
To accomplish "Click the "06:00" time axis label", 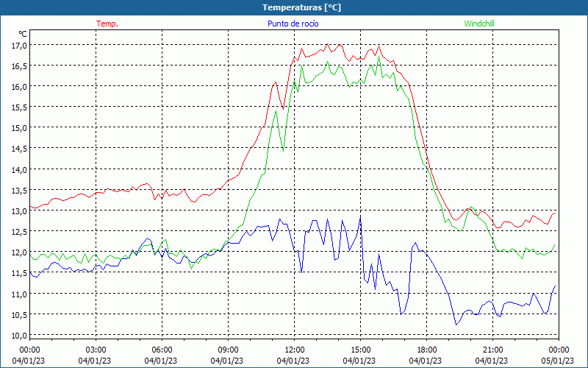I will pos(162,350).
